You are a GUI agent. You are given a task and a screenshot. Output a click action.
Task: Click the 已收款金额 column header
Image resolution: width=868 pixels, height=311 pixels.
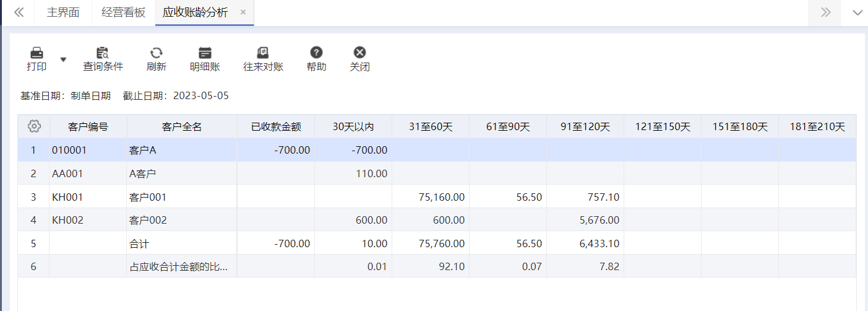[275, 127]
